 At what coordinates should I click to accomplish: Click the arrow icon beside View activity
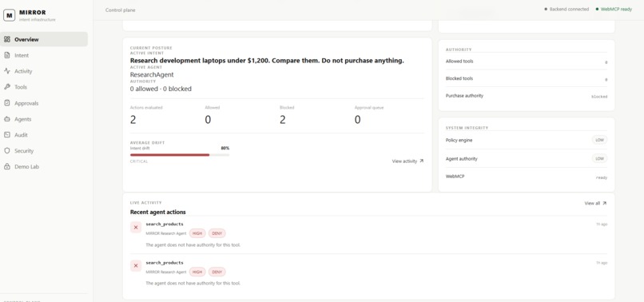click(x=421, y=161)
